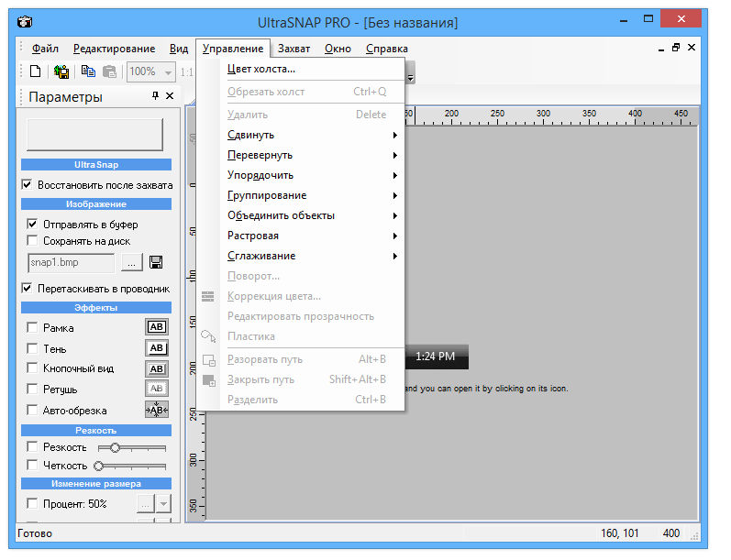Click the snap1.bmp filename field
This screenshot has width=731, height=560.
click(71, 263)
